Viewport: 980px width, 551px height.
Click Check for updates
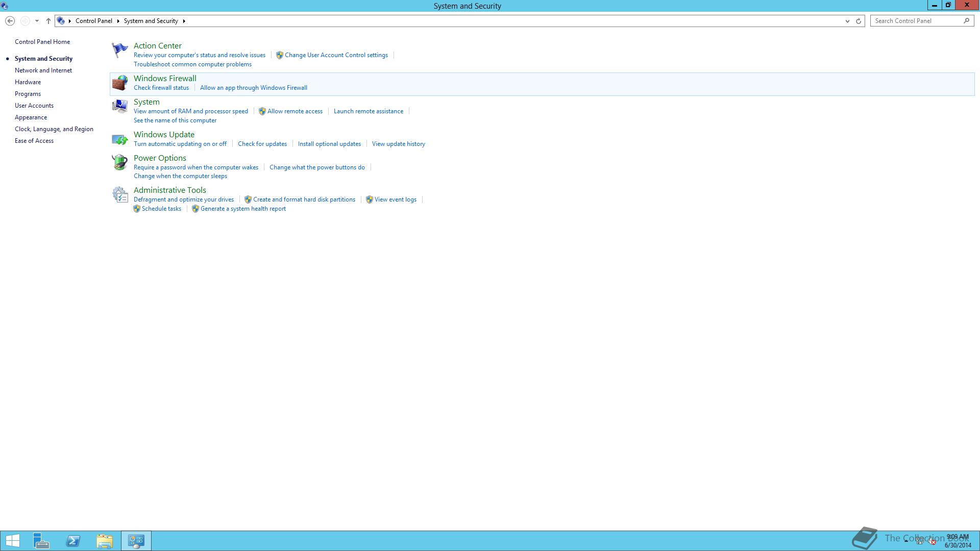coord(262,144)
